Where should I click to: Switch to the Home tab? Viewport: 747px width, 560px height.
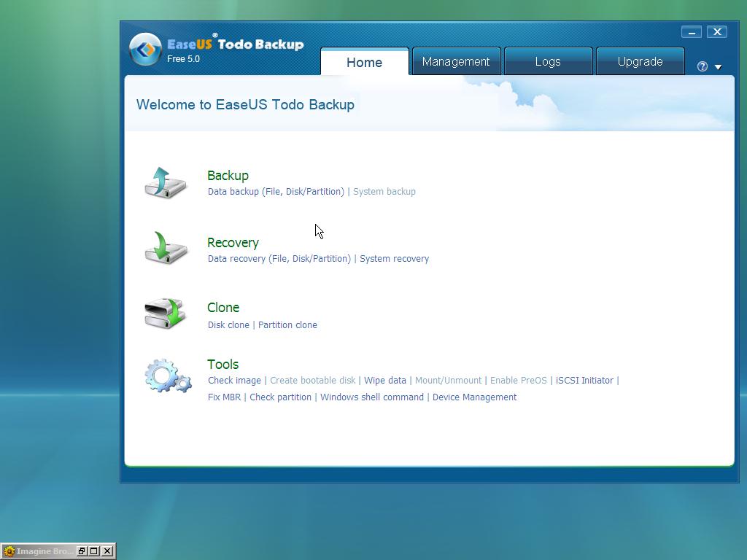click(365, 62)
